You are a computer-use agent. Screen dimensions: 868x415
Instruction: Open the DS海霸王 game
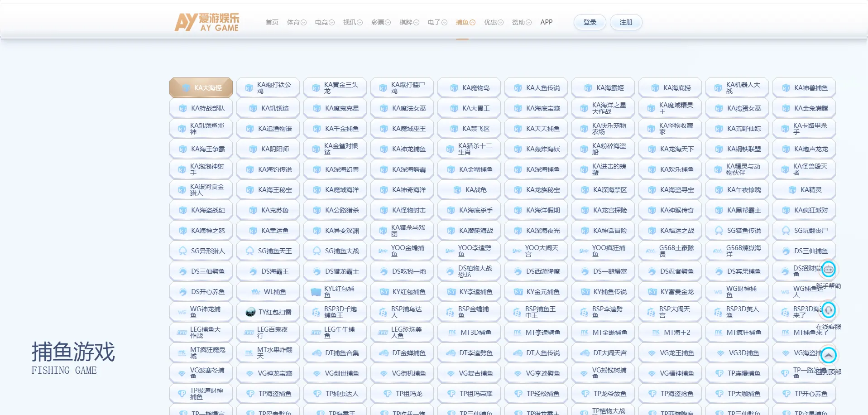268,271
